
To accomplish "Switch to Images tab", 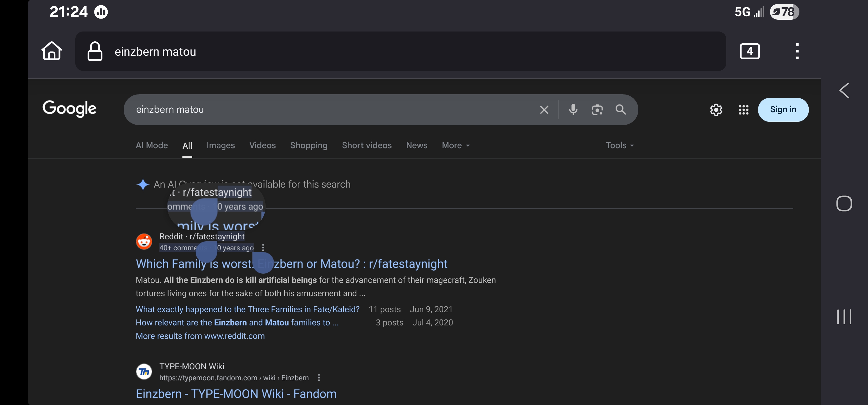I will (x=221, y=145).
